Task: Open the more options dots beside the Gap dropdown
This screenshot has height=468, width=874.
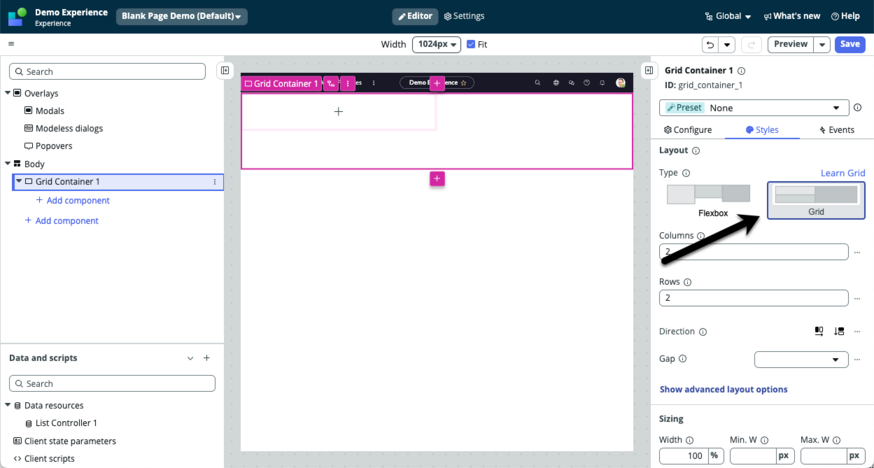Action: tap(857, 359)
